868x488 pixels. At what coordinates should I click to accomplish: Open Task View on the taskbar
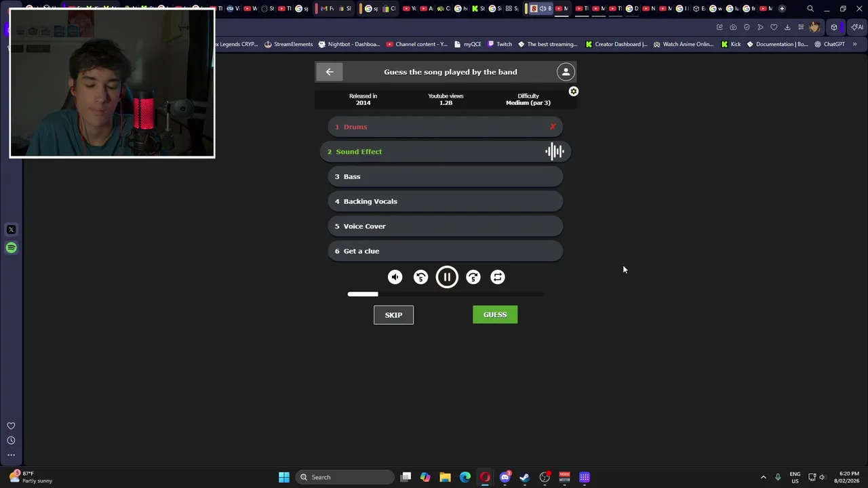(406, 477)
